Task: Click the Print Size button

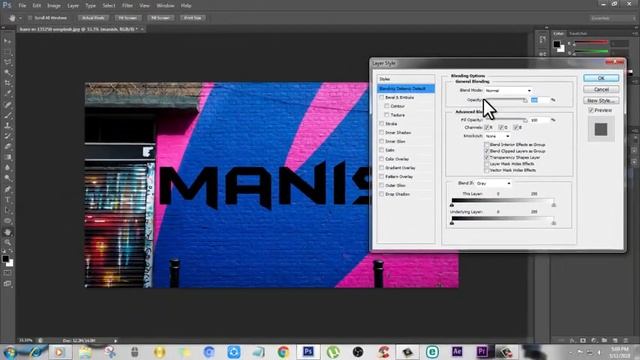Action: click(193, 18)
